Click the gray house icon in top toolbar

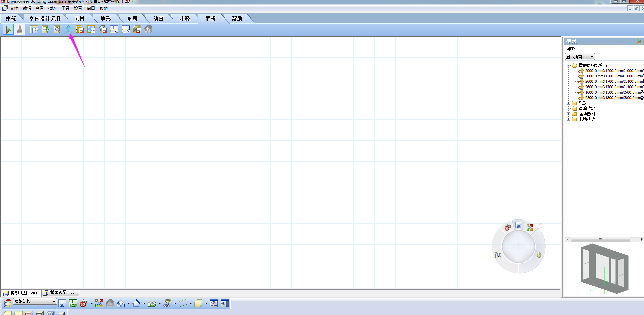point(148,30)
